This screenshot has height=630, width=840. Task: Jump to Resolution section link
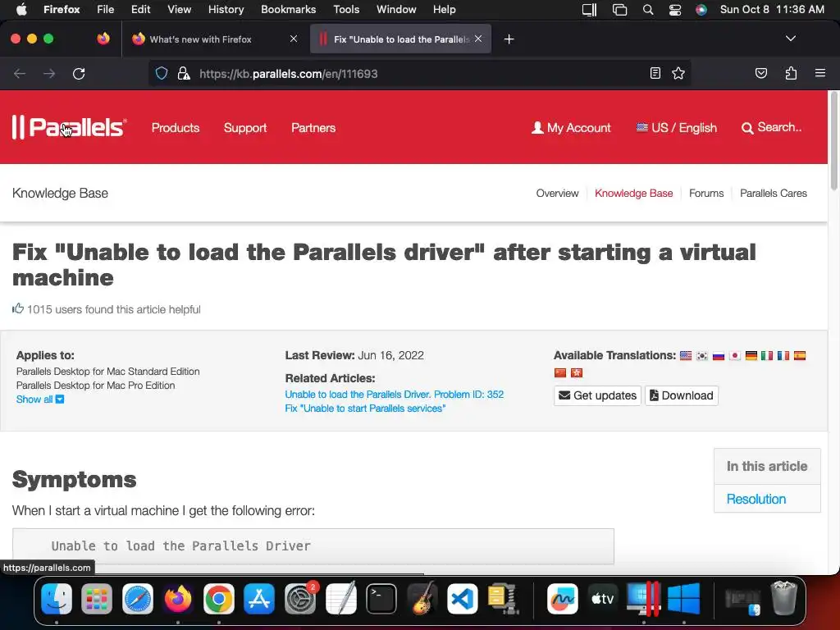click(x=756, y=499)
